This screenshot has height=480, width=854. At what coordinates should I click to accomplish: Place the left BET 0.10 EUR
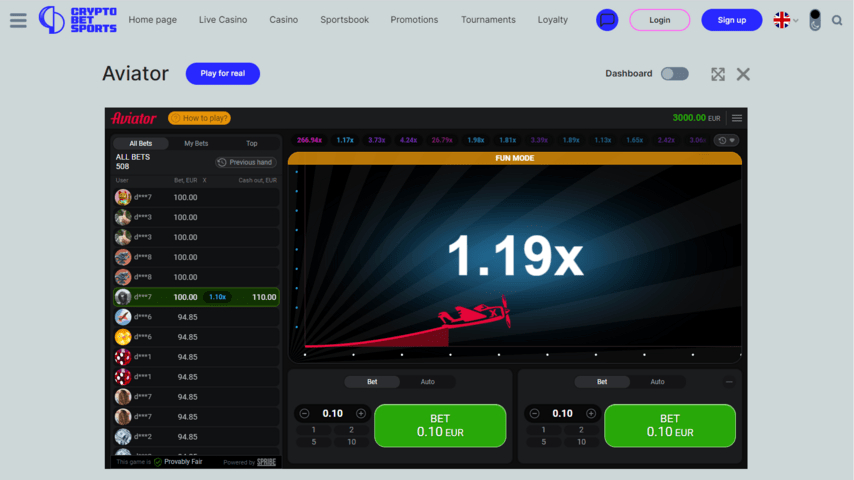point(440,426)
